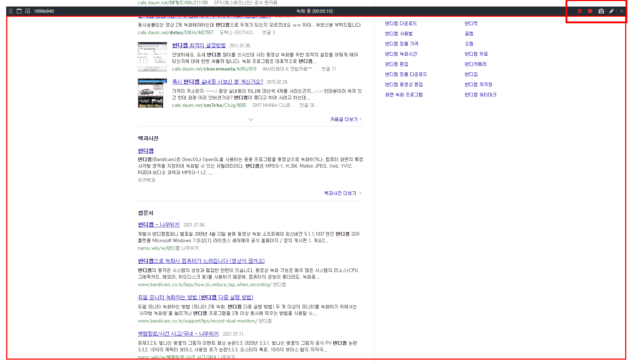Image resolution: width=635 pixels, height=364 pixels.
Task: Click the 1699x940 capture size label
Action: [44, 11]
